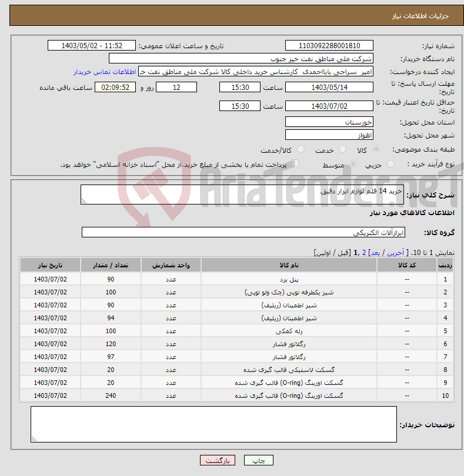Go to the آخرین page link
The height and width of the screenshot is (476, 464).
click(395, 253)
